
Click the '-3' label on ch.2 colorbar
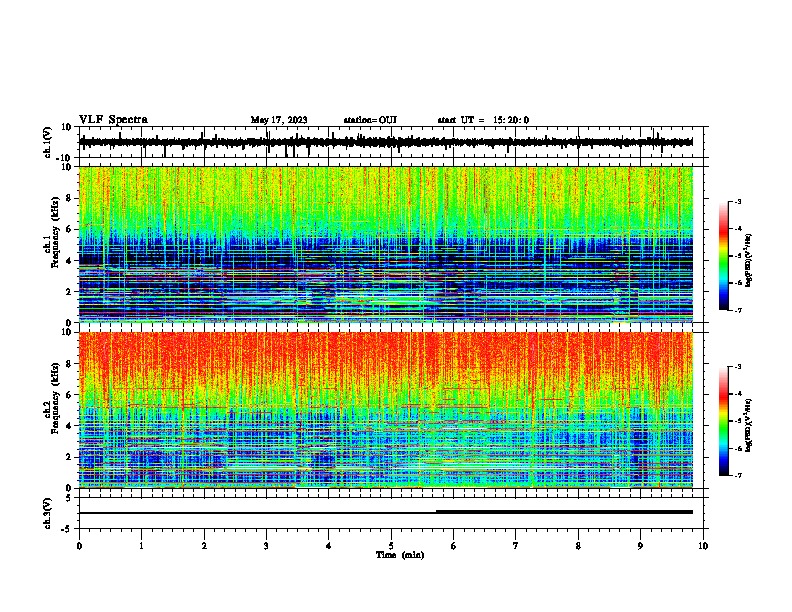tap(738, 367)
